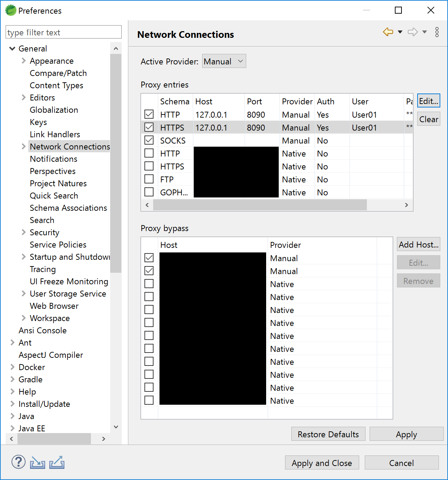
Task: Expand the Security tree node
Action: tap(23, 232)
